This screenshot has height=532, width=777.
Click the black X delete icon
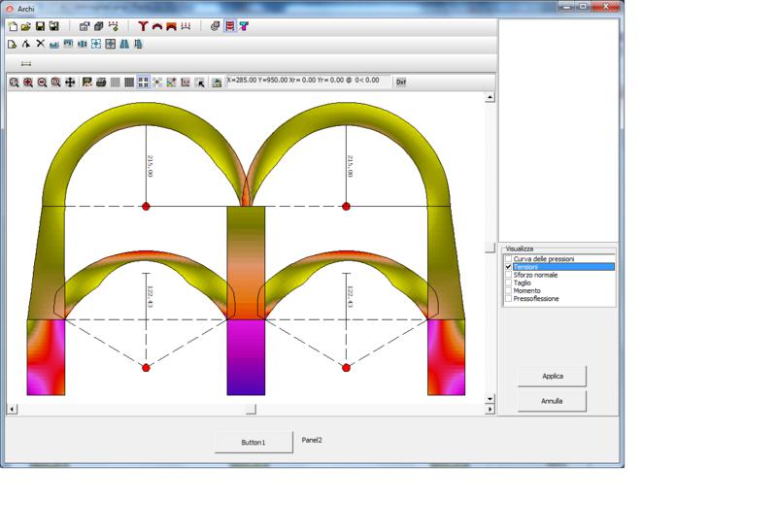pos(40,44)
